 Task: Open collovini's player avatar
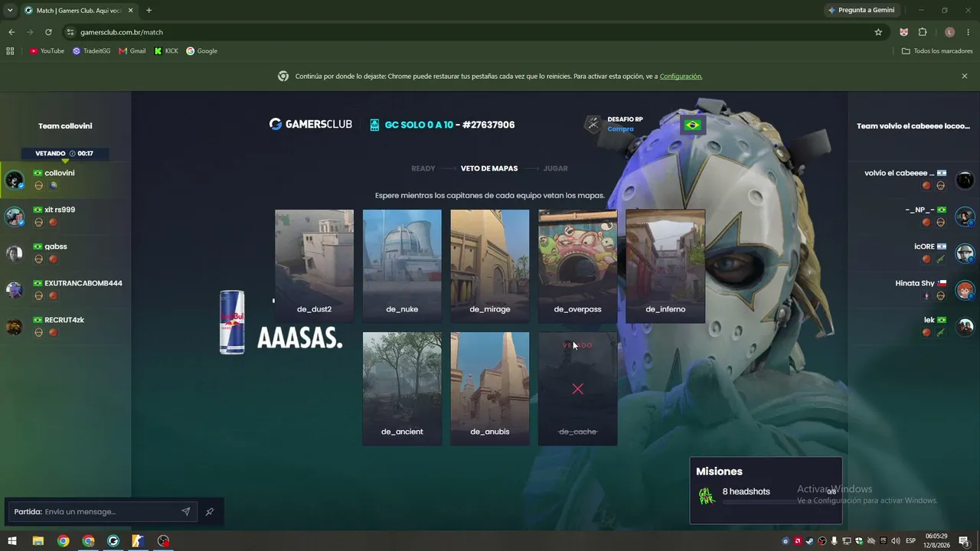[x=15, y=180]
